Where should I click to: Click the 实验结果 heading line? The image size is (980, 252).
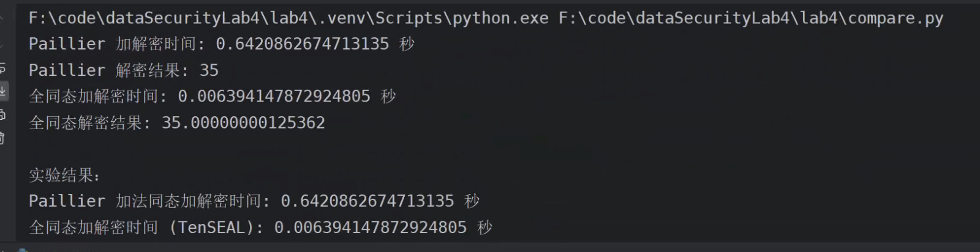[x=64, y=176]
